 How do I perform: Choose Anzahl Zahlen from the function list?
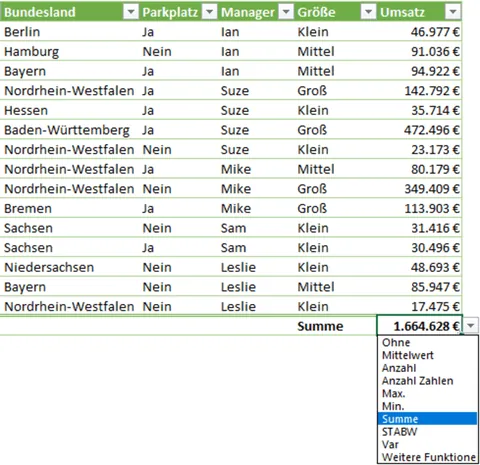point(428,381)
